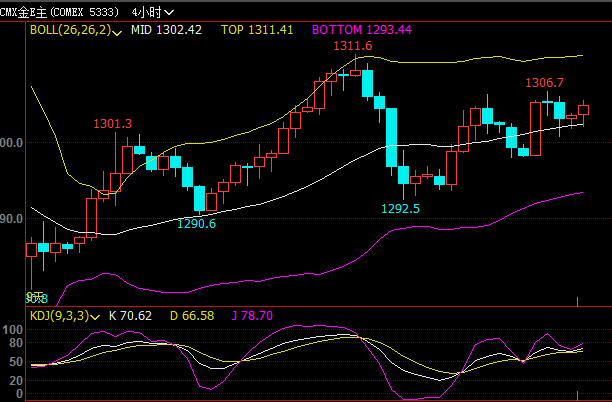
Task: Click the BOLL(26,26,2) indicator name
Action: coord(70,30)
